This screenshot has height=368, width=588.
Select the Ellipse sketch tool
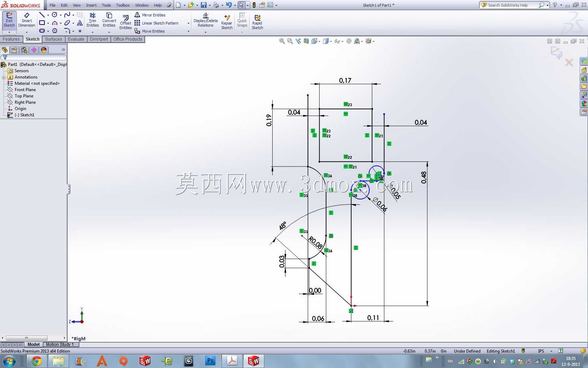coord(67,23)
